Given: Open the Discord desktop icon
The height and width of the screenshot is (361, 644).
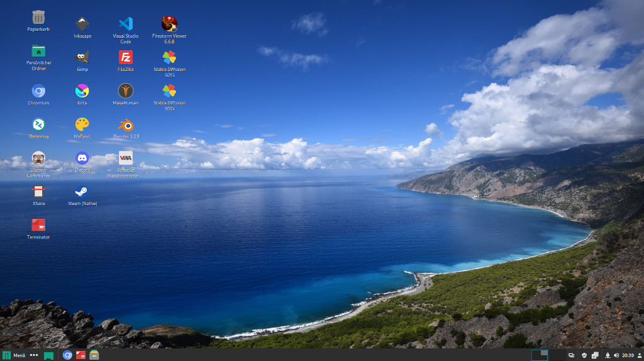Looking at the screenshot, I should (82, 158).
